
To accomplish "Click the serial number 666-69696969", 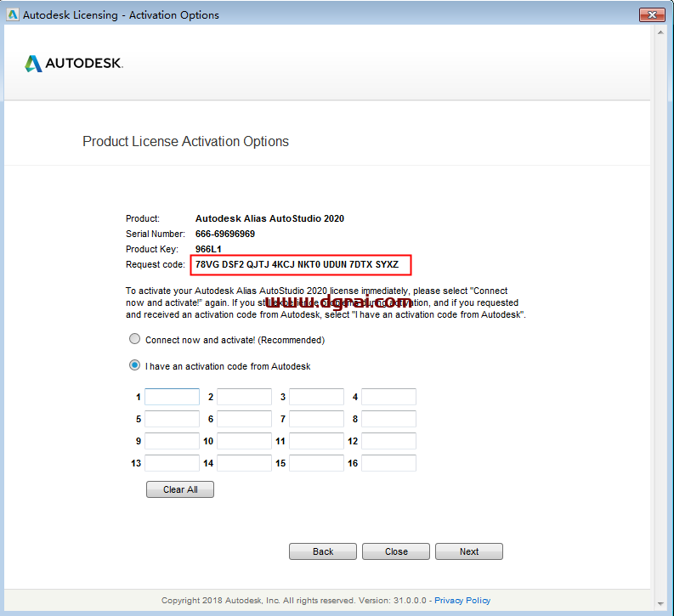I will (225, 234).
